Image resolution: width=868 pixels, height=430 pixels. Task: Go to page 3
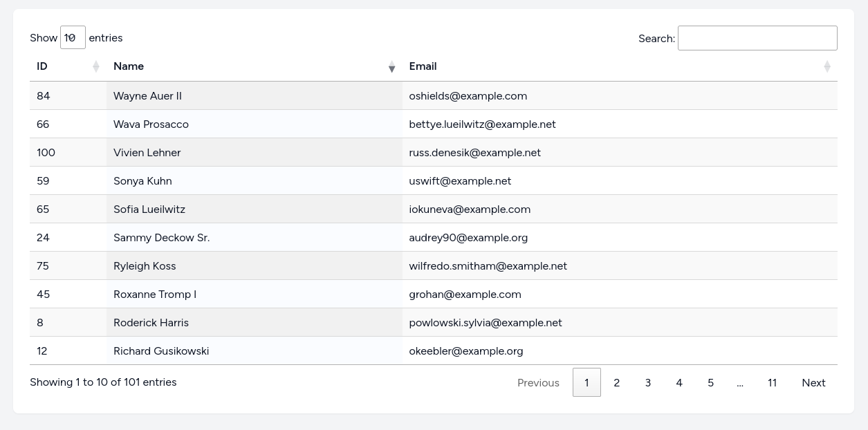coord(648,382)
